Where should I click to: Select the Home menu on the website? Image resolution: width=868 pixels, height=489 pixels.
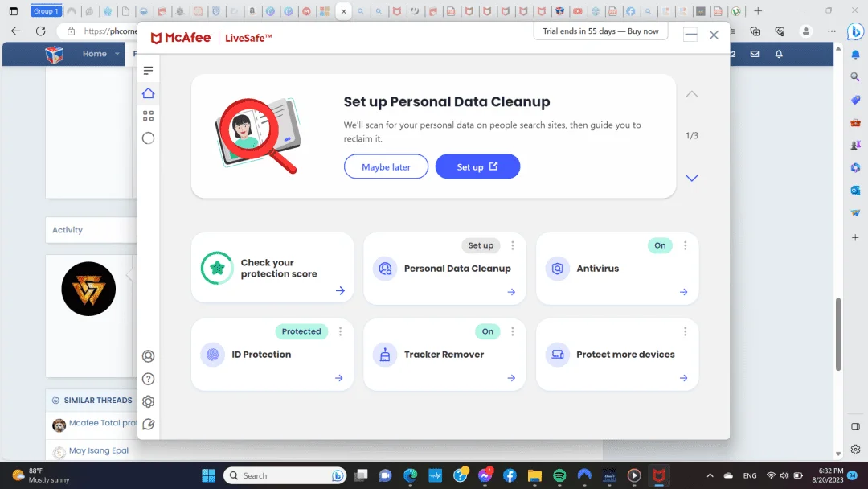(x=95, y=54)
